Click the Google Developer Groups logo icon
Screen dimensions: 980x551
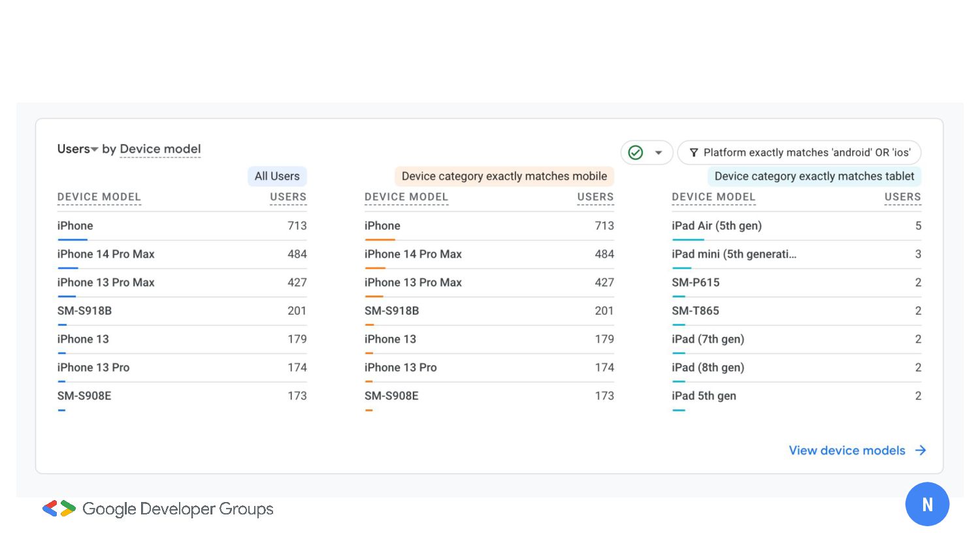click(x=59, y=509)
